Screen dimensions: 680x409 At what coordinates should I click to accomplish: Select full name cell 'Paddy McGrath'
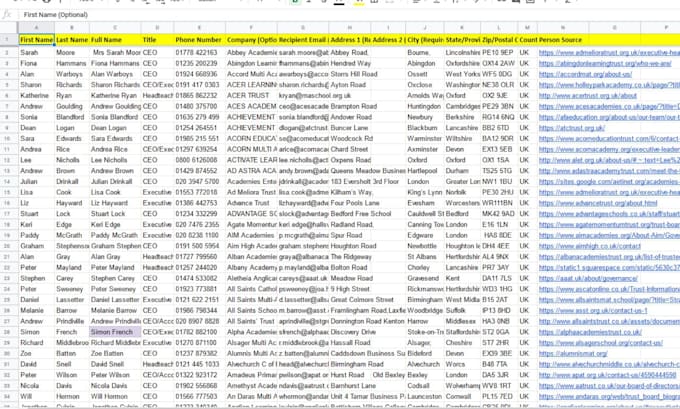pos(115,236)
